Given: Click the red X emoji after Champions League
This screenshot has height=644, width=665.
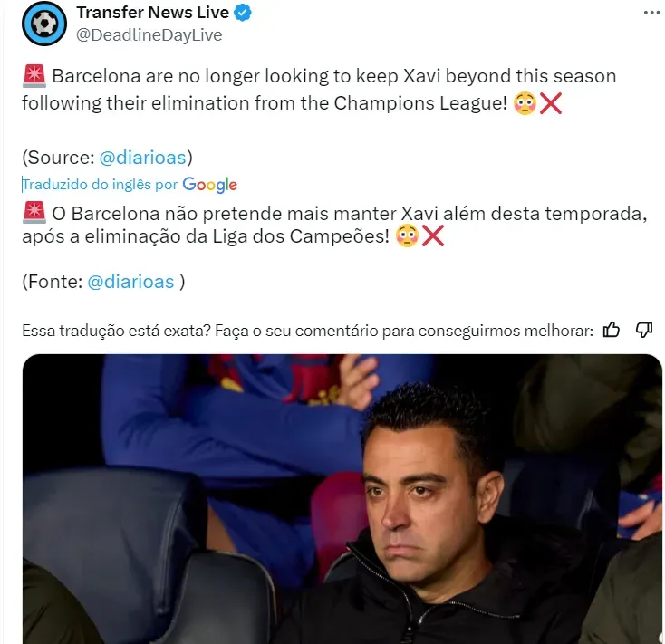Looking at the screenshot, I should point(551,103).
